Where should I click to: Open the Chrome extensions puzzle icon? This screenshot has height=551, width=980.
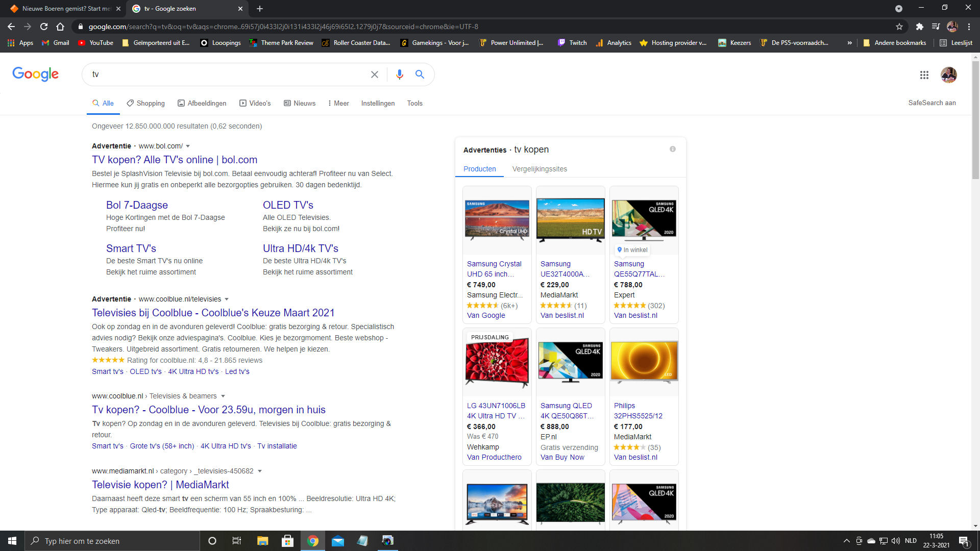point(919,27)
